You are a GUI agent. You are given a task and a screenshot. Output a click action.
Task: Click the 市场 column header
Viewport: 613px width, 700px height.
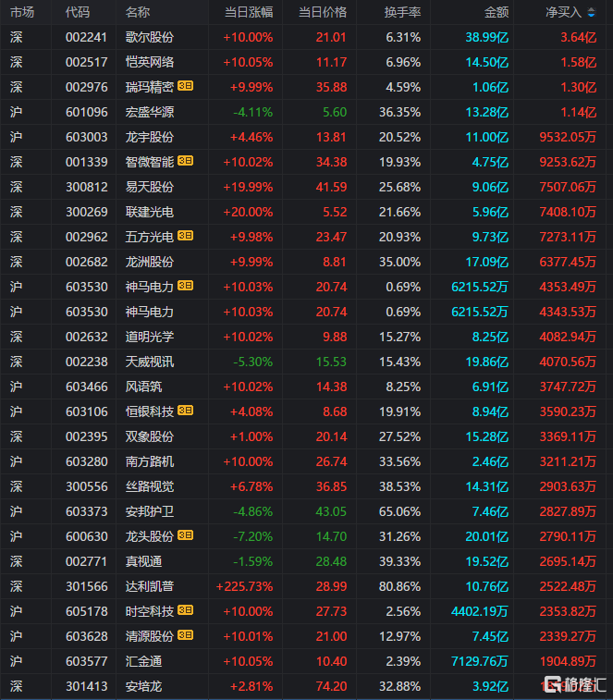point(22,13)
